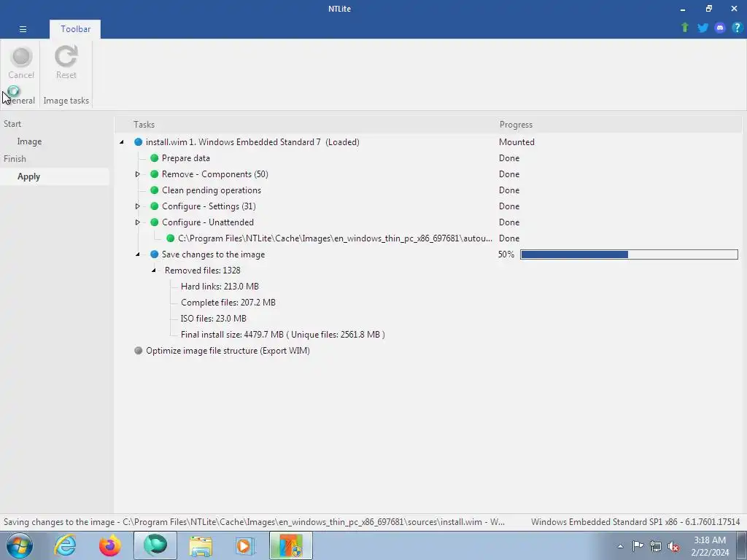Click the Start section heading in the sidebar
The width and height of the screenshot is (747, 560).
click(x=12, y=124)
